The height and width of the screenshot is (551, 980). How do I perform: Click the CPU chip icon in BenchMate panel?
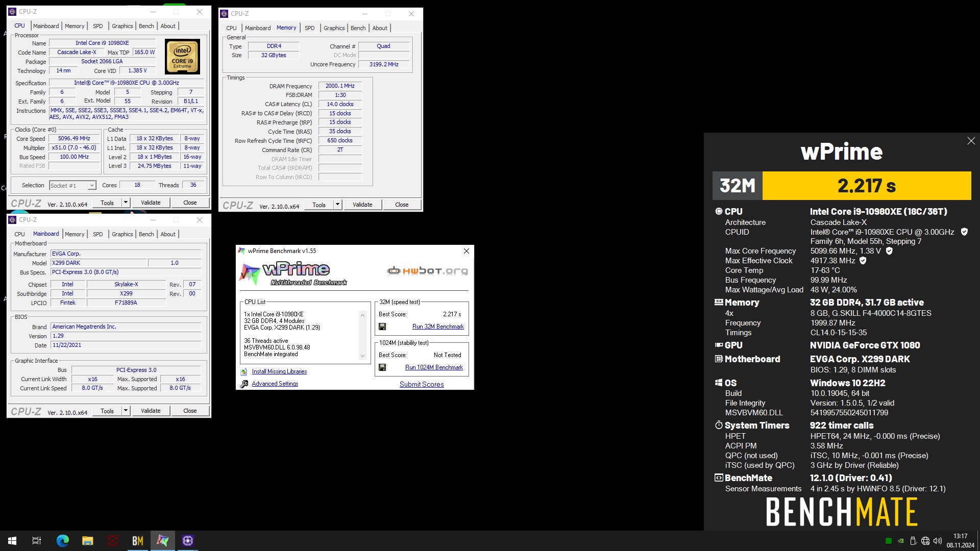click(x=719, y=211)
